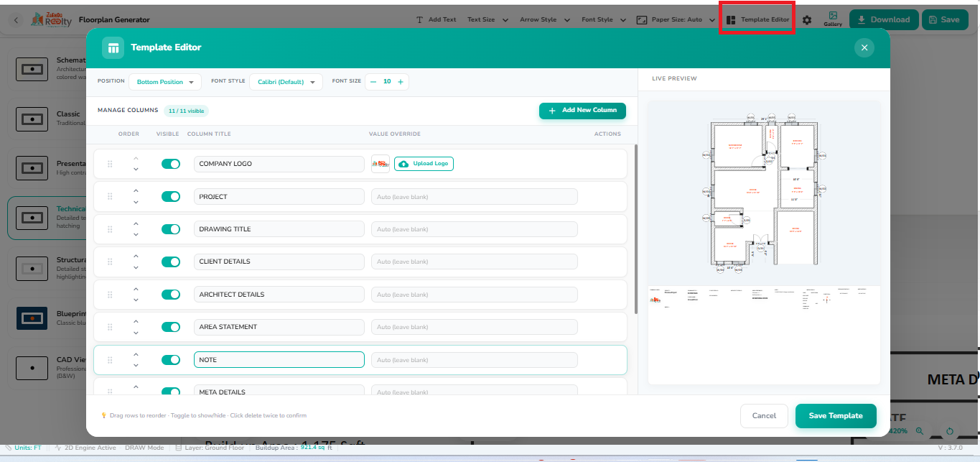Increase font size with the plus button
The image size is (980, 462).
[400, 82]
